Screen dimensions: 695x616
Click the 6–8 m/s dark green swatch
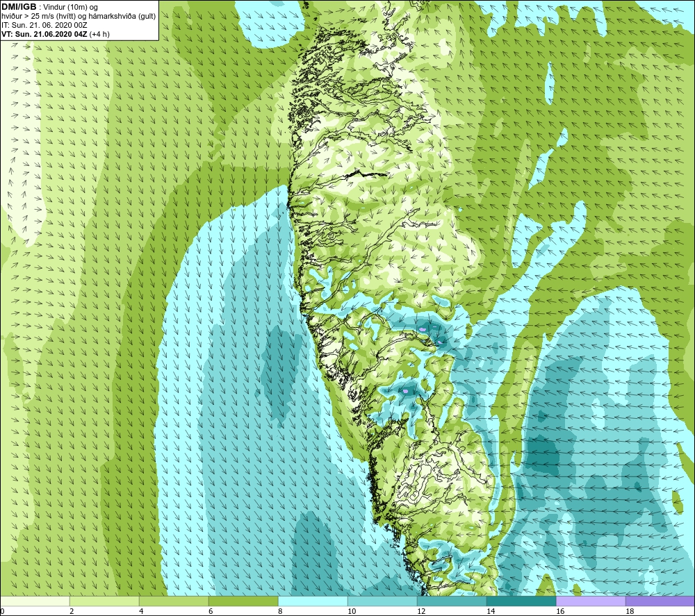(x=243, y=601)
